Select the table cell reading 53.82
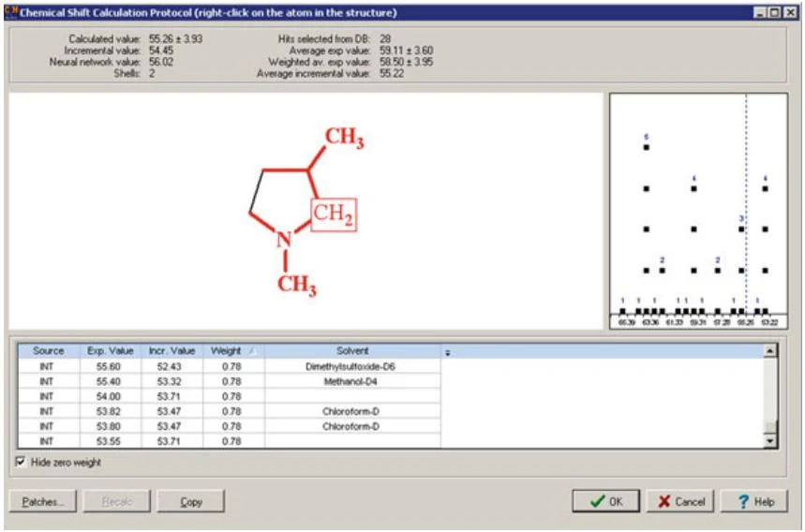805x532 pixels. (110, 411)
